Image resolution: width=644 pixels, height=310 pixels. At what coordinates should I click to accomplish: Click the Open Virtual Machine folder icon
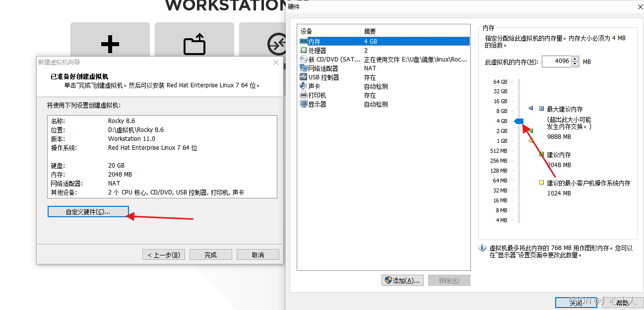point(194,44)
